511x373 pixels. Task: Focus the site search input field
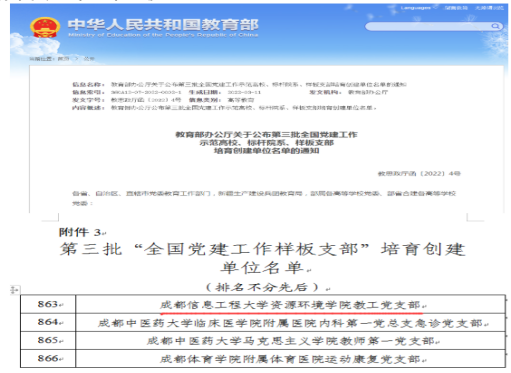[x=433, y=26]
